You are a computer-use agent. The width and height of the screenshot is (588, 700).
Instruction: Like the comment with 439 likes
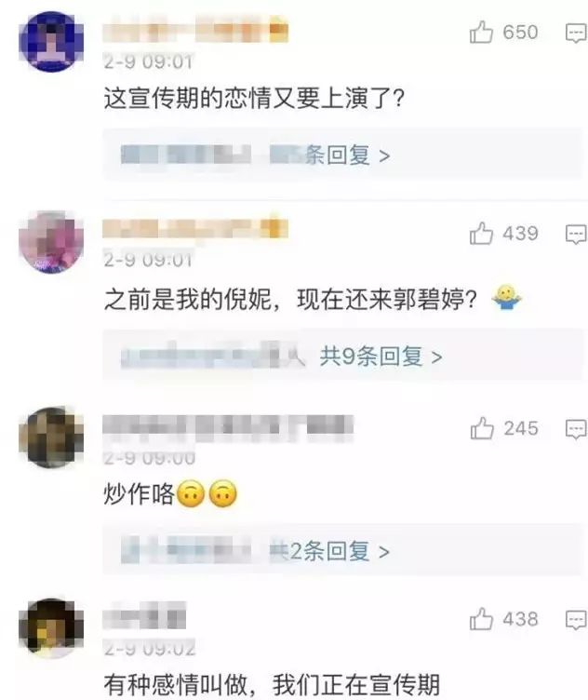[481, 234]
